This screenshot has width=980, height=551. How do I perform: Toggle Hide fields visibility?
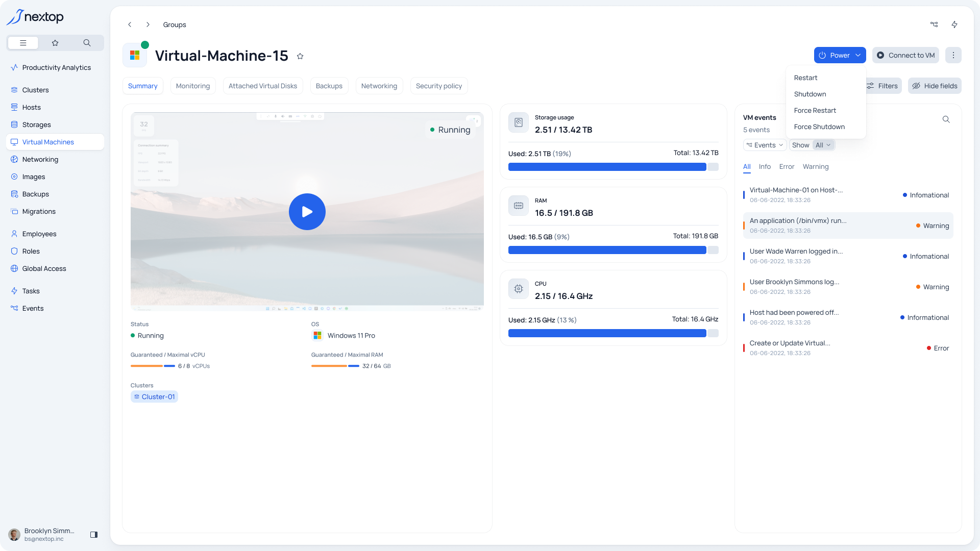tap(935, 86)
